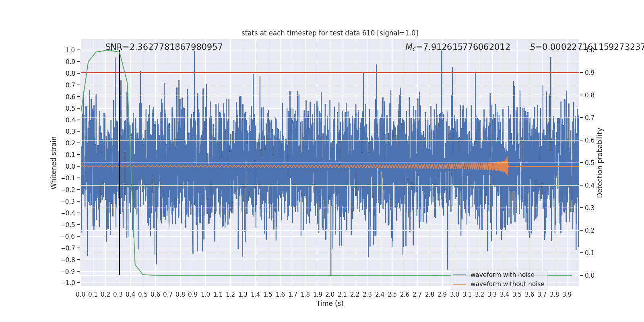Click the black vertical marker line in the plot
Image resolution: width=644 pixels, height=322 pixels.
[120, 163]
